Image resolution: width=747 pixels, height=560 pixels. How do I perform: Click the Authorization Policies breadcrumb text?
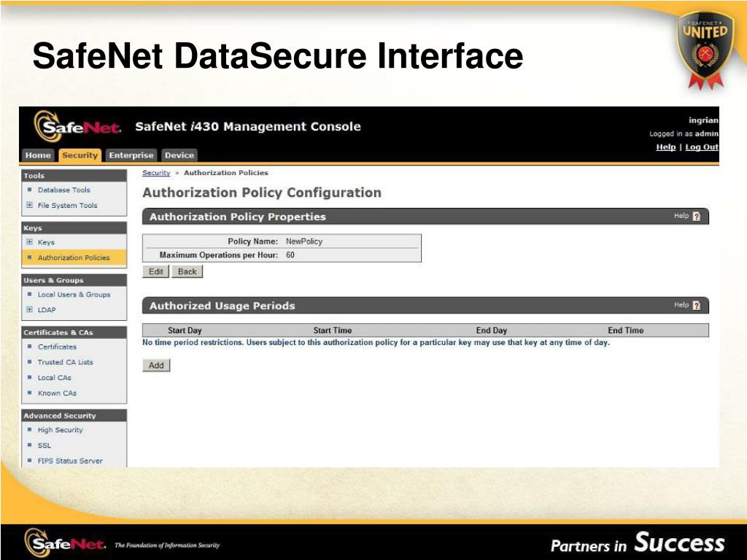[226, 173]
